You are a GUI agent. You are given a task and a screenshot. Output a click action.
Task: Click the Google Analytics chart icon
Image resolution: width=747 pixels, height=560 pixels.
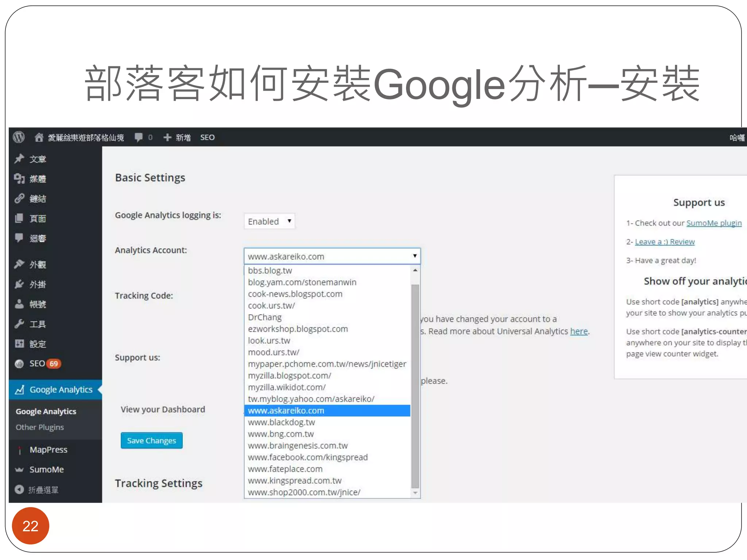[x=20, y=389]
